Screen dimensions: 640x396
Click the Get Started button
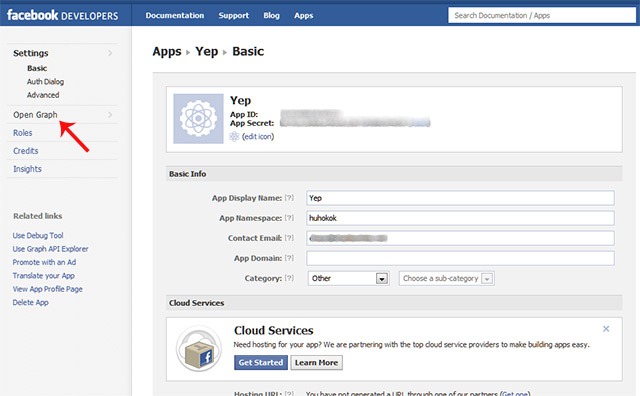(261, 363)
